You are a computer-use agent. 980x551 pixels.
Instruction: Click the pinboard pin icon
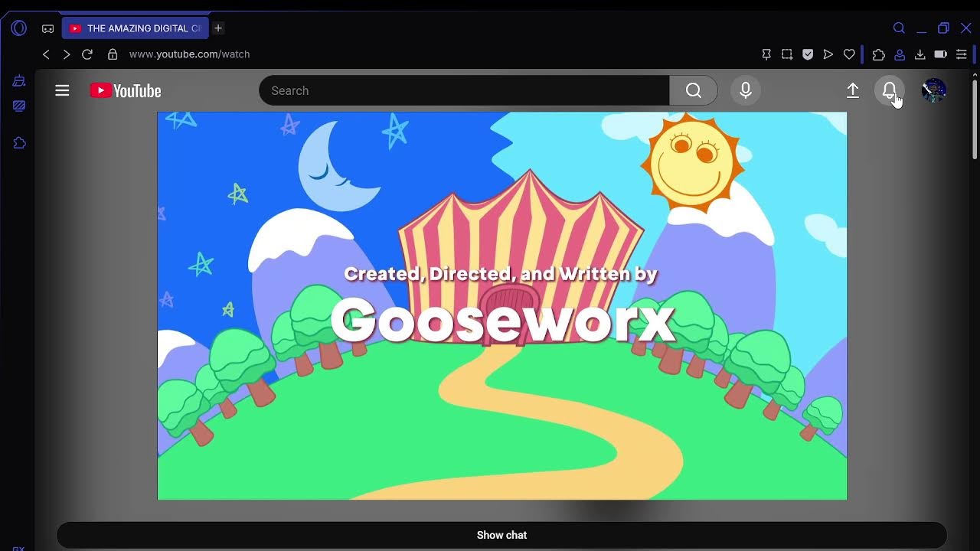point(766,54)
